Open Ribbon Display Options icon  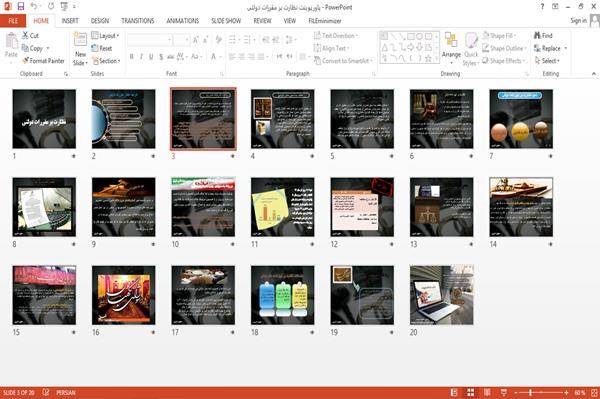pos(555,7)
